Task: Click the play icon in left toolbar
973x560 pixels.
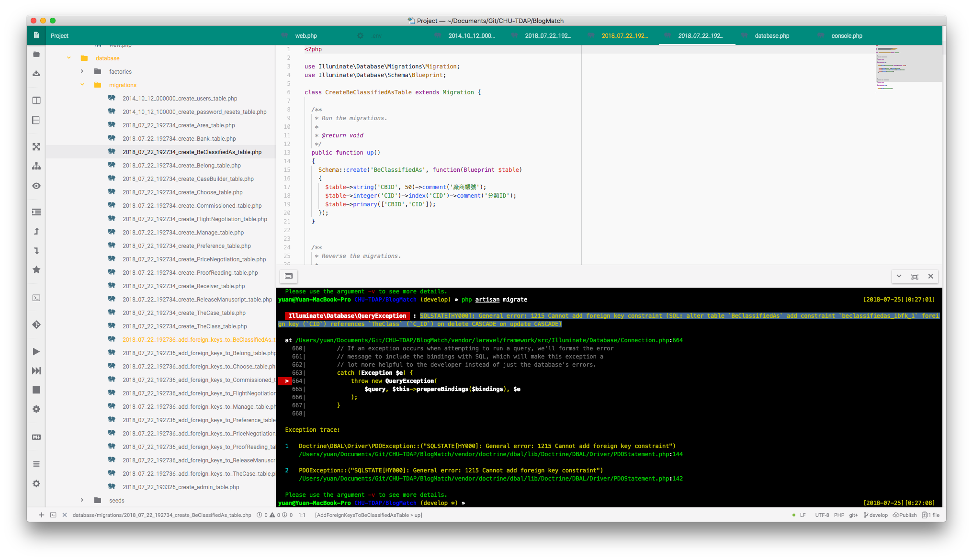Action: [x=36, y=352]
